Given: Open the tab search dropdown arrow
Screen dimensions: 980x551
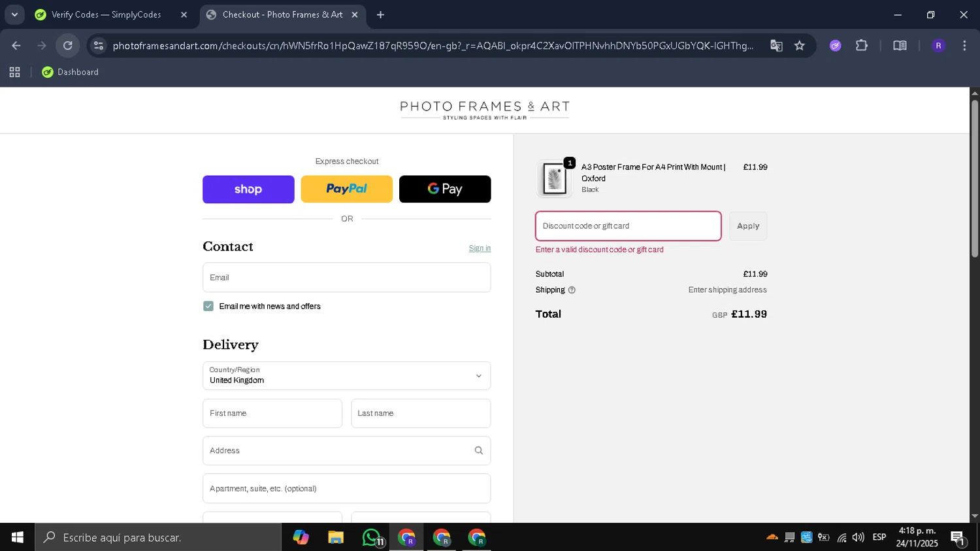Looking at the screenshot, I should pyautogui.click(x=14, y=14).
